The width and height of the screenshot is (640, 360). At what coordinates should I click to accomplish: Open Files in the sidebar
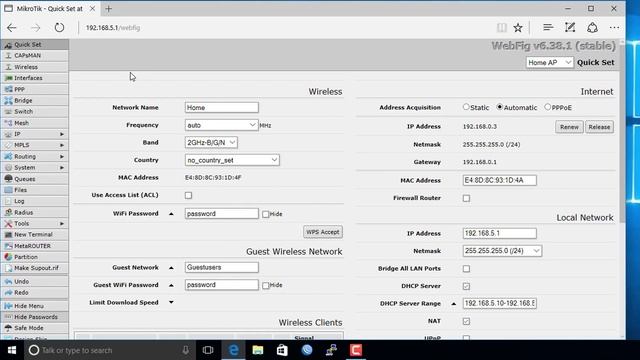coord(34,190)
